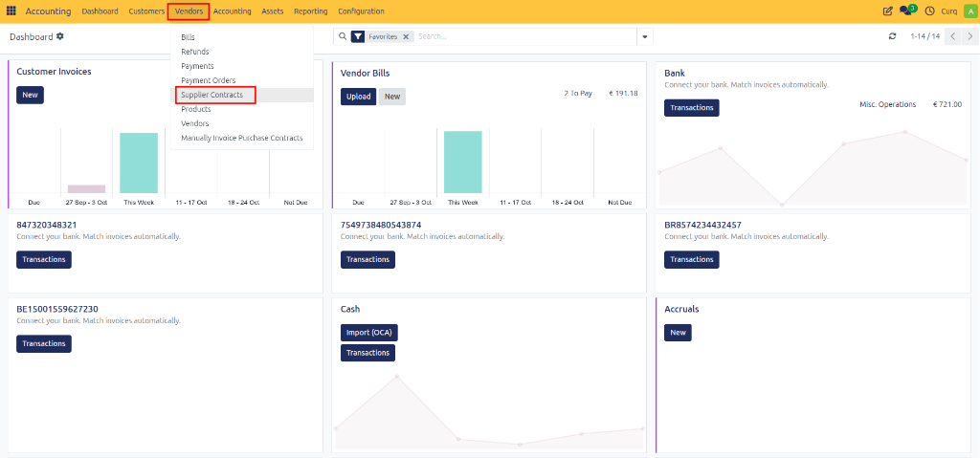Open Transactions for 7549738480543874
The width and height of the screenshot is (980, 458).
point(368,259)
